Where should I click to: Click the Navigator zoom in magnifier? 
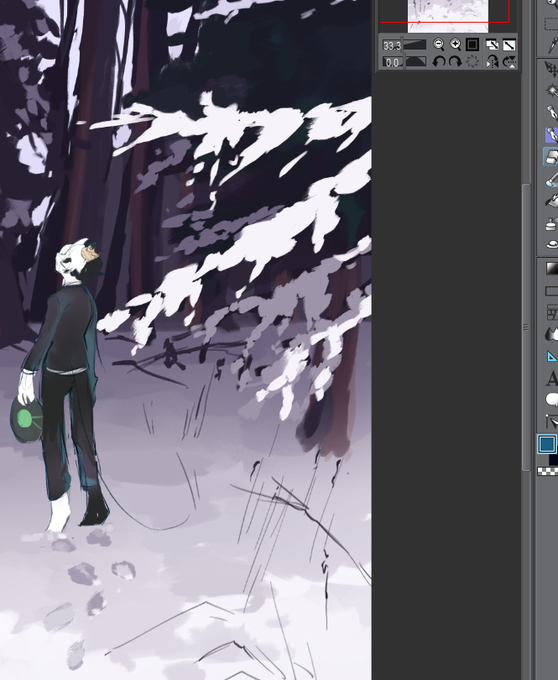[455, 44]
